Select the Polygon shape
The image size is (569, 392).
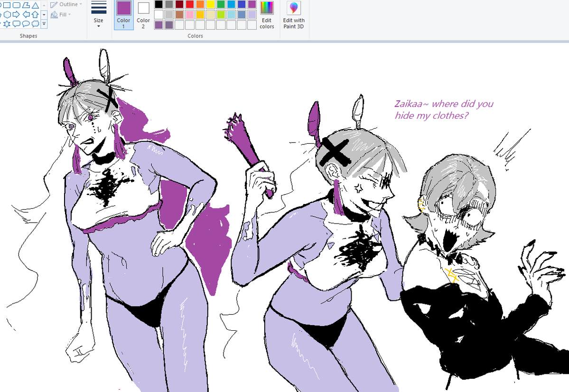point(26,5)
